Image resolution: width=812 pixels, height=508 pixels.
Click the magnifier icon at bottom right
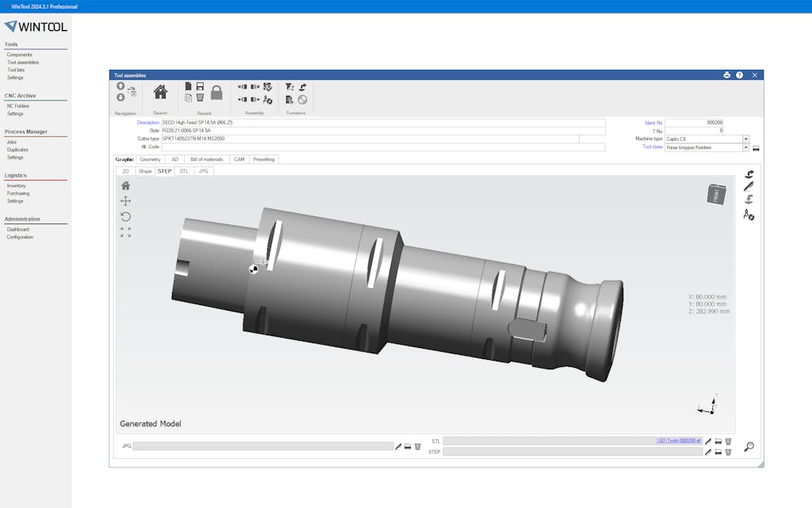click(749, 447)
